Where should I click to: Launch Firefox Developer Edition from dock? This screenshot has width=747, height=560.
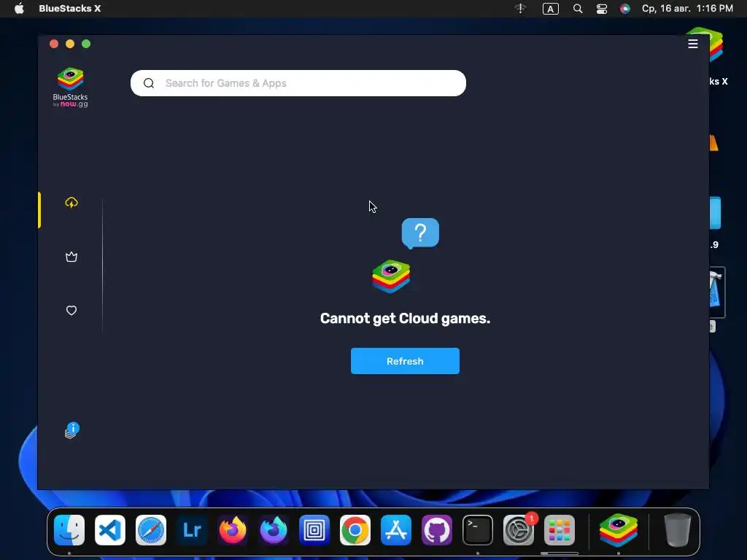(274, 530)
